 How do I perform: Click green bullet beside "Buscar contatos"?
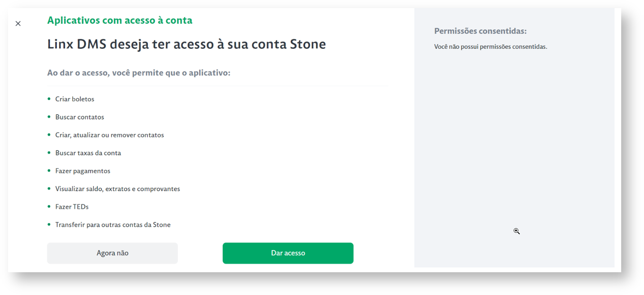coord(49,117)
